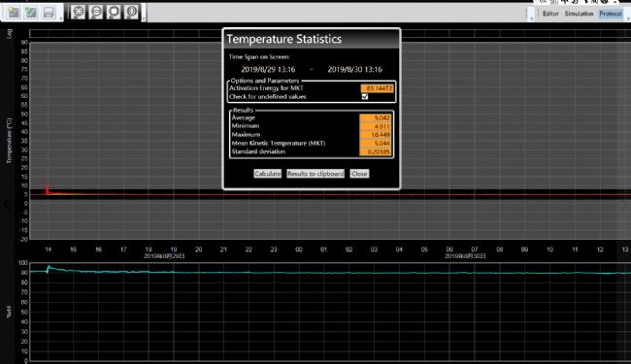Expand overflow arrow after the first toolbar group
The height and width of the screenshot is (364, 631).
pyautogui.click(x=61, y=18)
